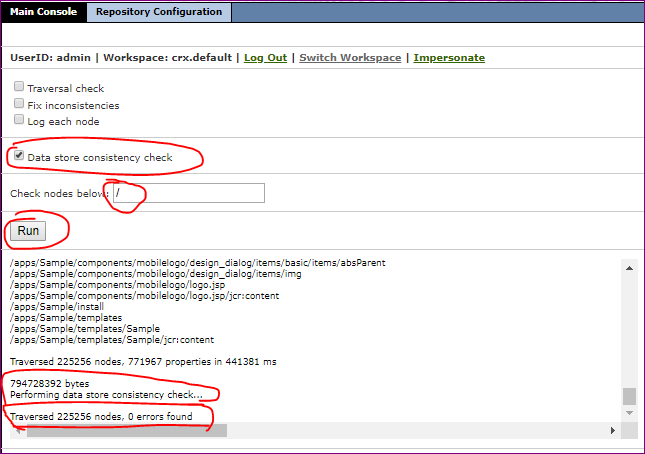The height and width of the screenshot is (454, 645).
Task: Open the Switch Workspace link
Action: (x=350, y=58)
